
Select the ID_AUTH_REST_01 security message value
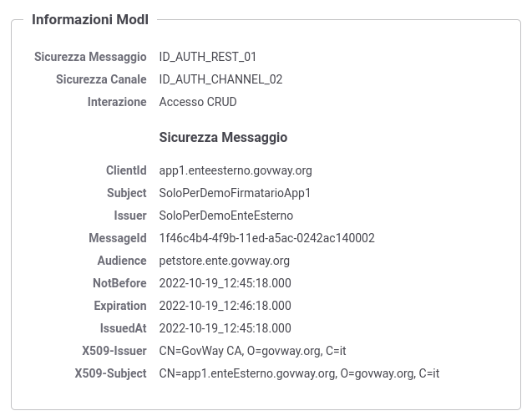point(208,57)
